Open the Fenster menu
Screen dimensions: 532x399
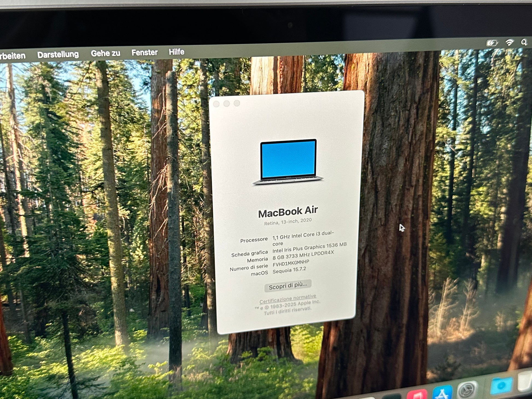(144, 52)
